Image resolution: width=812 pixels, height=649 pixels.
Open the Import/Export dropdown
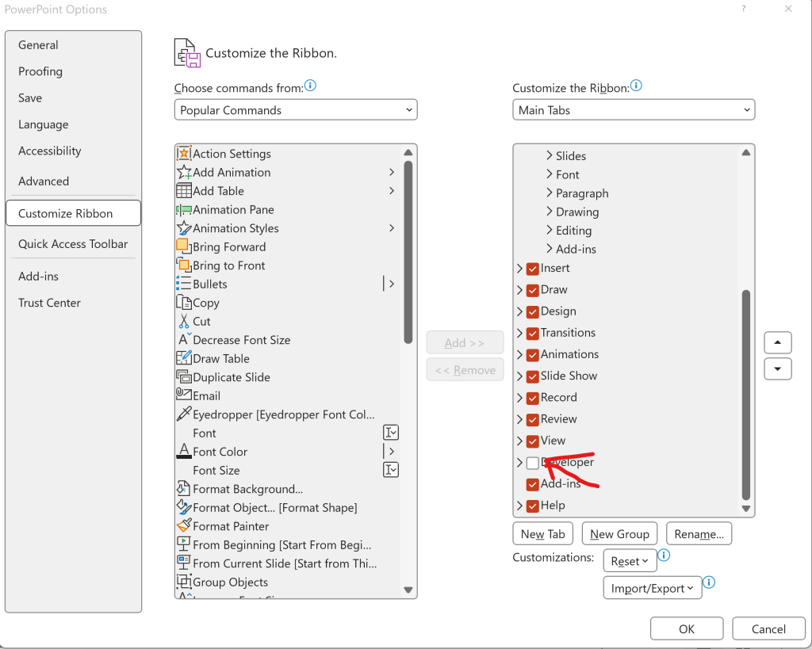pos(652,587)
